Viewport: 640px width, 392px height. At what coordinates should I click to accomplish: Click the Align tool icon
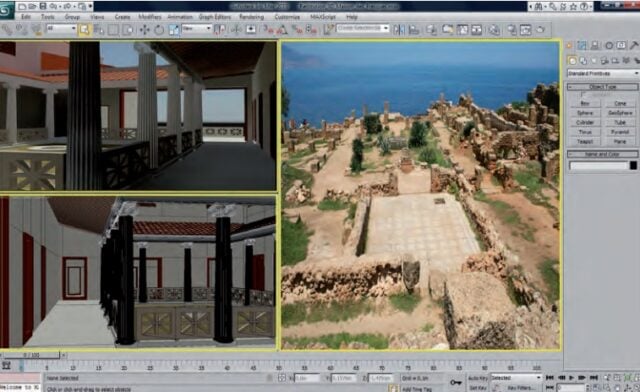pos(413,29)
